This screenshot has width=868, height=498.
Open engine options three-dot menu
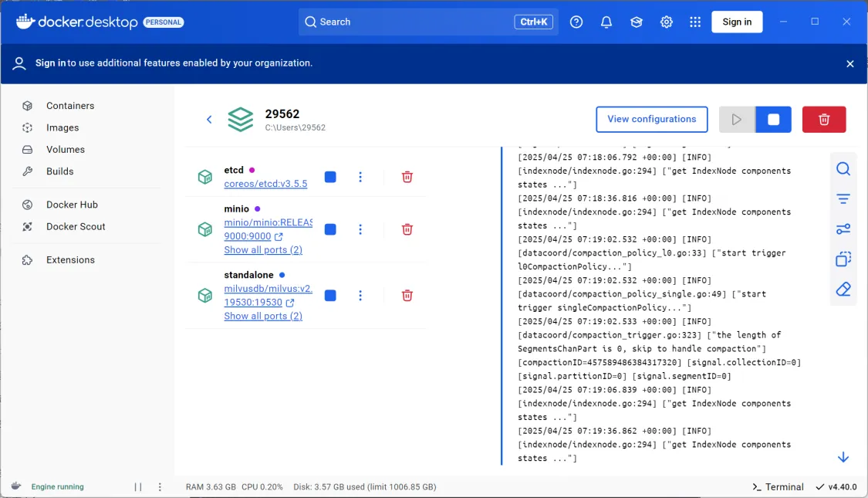(160, 487)
